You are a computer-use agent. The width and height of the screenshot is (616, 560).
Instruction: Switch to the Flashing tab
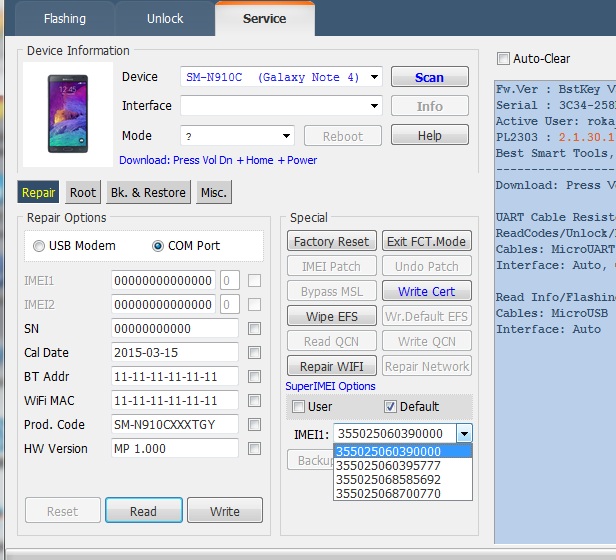click(x=65, y=19)
